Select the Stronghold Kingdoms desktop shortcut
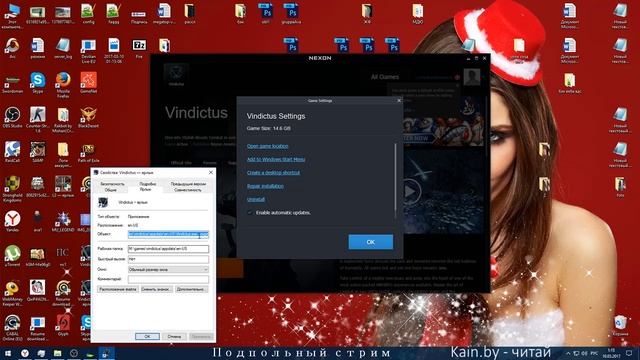The height and width of the screenshot is (360, 640). pyautogui.click(x=12, y=189)
